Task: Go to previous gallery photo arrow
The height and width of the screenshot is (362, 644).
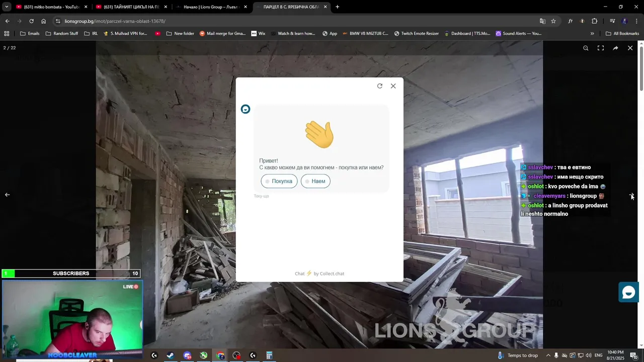Action: 7,195
